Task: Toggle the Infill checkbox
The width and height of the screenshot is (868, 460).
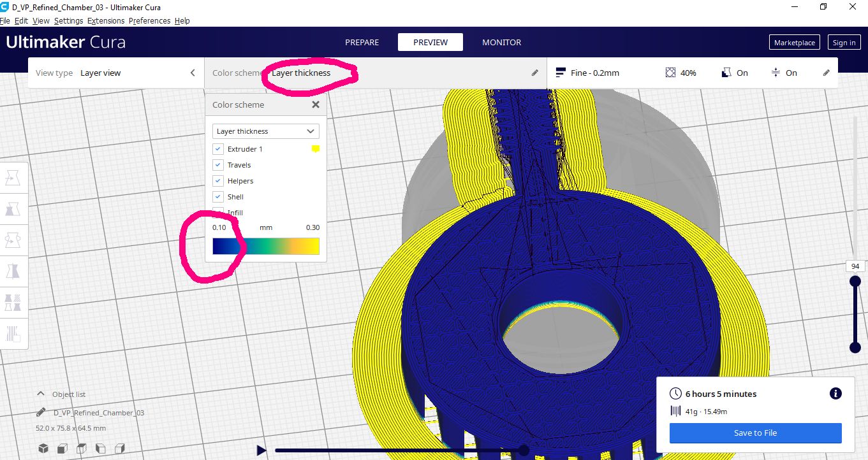Action: (218, 212)
